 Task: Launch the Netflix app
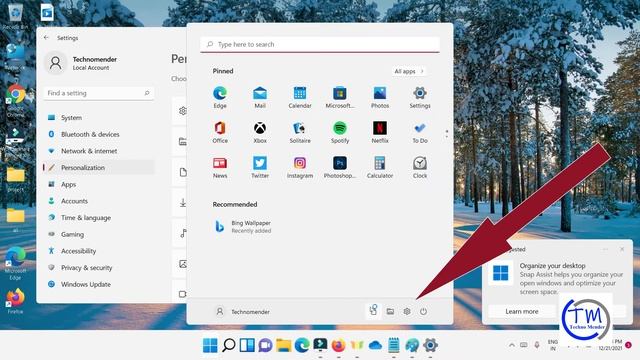(380, 133)
